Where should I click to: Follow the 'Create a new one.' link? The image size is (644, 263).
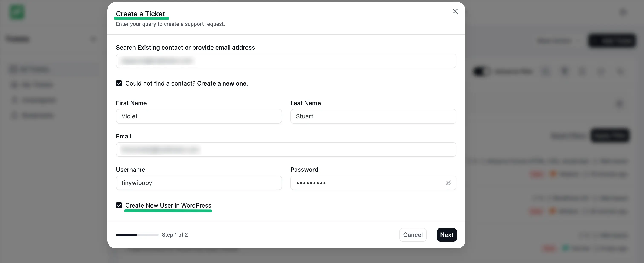coord(222,83)
